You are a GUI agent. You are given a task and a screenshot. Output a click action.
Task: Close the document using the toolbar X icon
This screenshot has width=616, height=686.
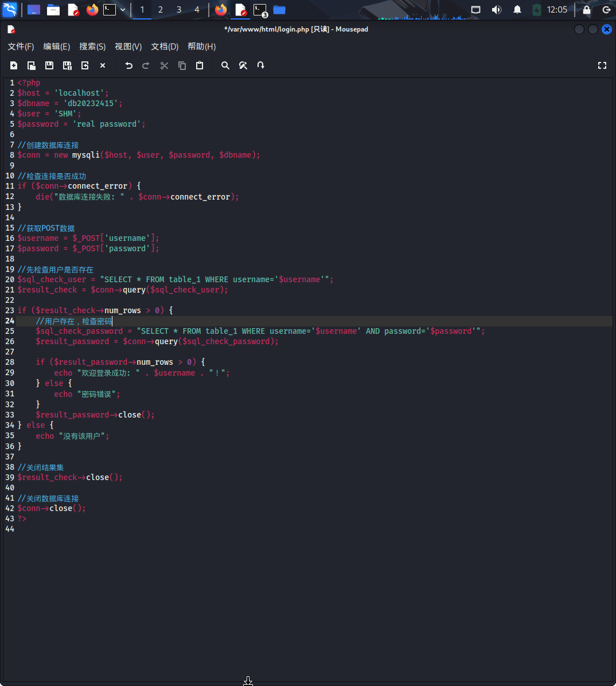click(x=102, y=65)
